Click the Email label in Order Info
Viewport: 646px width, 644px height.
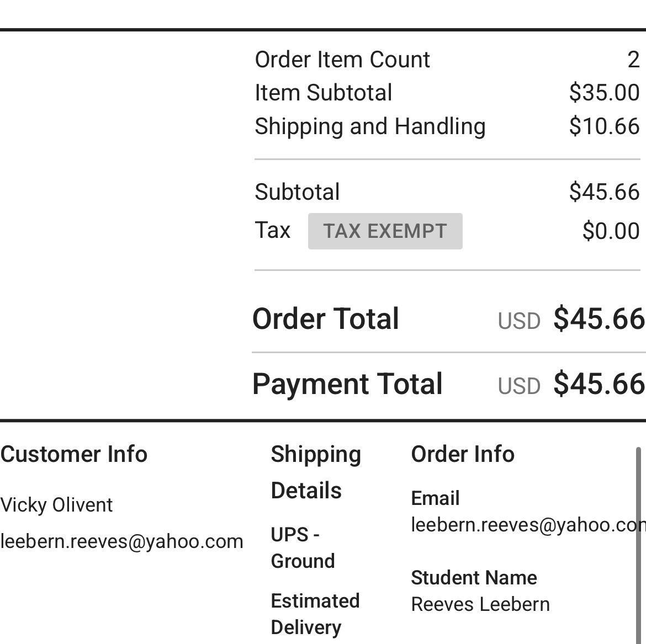click(x=435, y=498)
